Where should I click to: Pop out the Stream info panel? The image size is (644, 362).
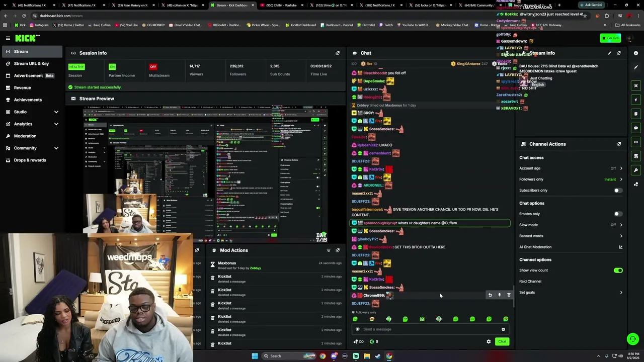[x=619, y=53]
